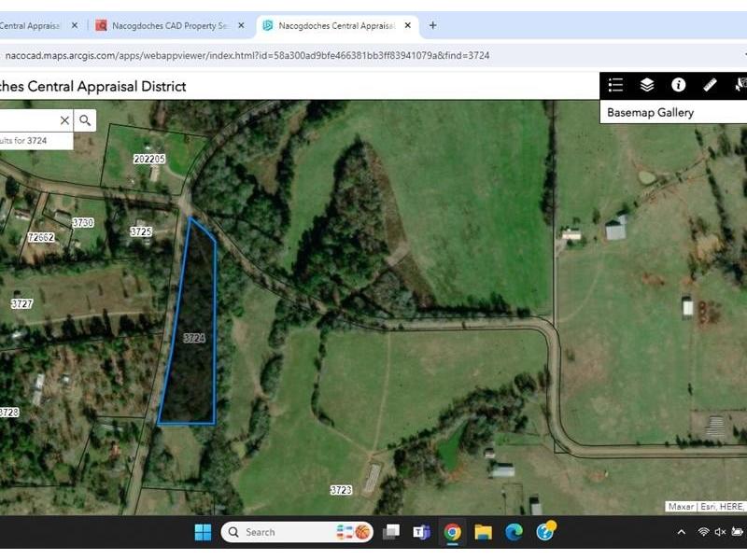Launch Microsoft Teams from taskbar

tap(422, 532)
